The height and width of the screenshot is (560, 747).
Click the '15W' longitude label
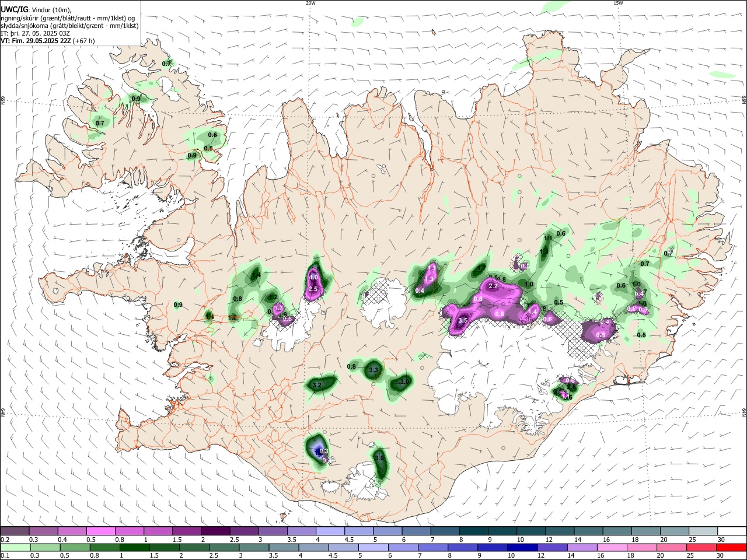tap(618, 3)
